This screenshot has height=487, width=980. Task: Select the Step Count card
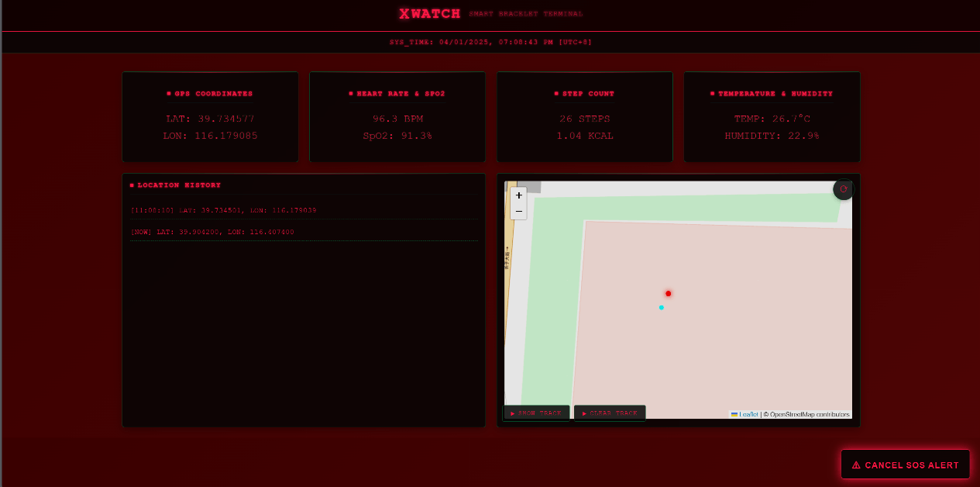click(x=585, y=117)
